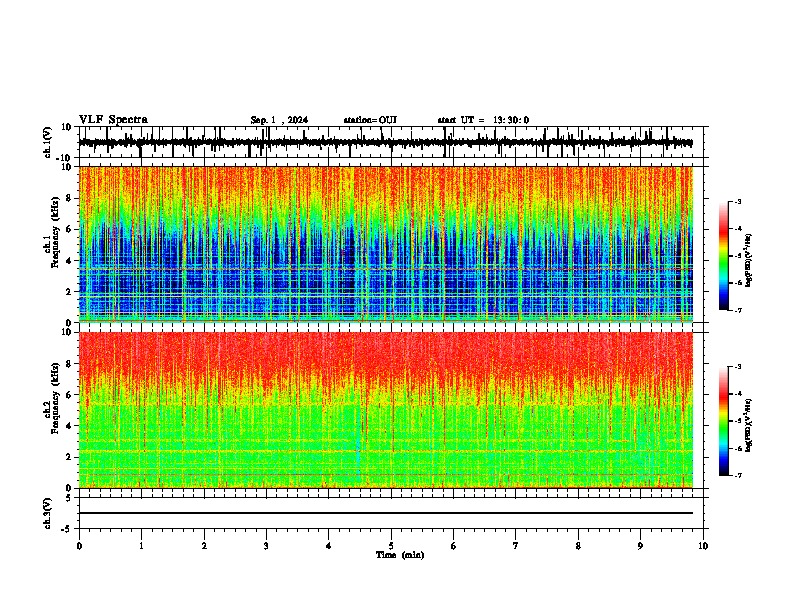Click the "-7" label on upper color bar

pyautogui.click(x=738, y=310)
